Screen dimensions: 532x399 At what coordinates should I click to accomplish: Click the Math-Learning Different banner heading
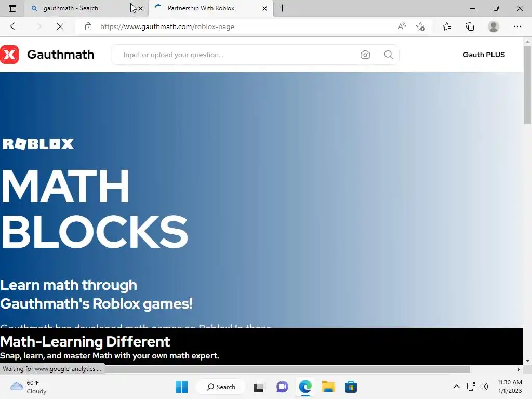85,342
